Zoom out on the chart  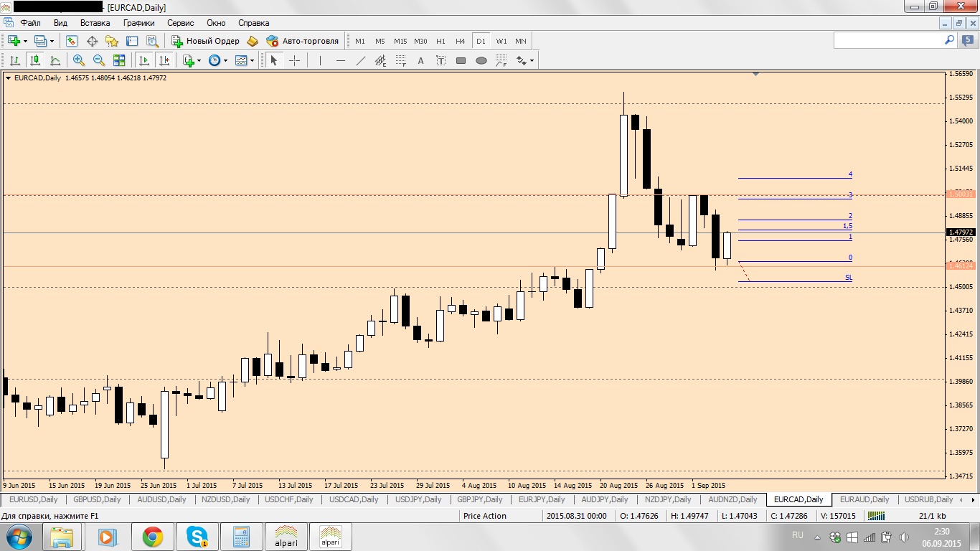click(99, 61)
